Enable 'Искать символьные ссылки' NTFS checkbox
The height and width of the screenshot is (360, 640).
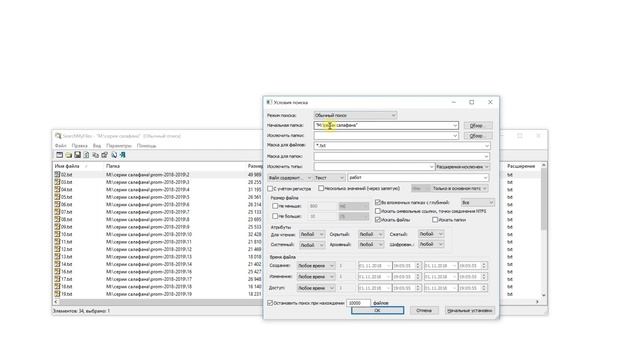[x=378, y=211]
